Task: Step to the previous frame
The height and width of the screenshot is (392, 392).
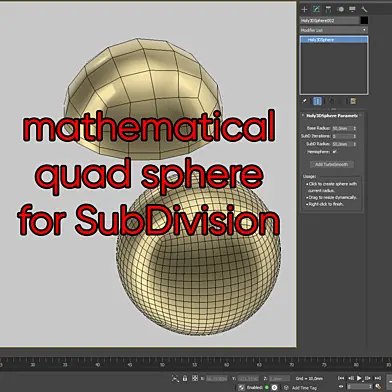Action: [350, 378]
